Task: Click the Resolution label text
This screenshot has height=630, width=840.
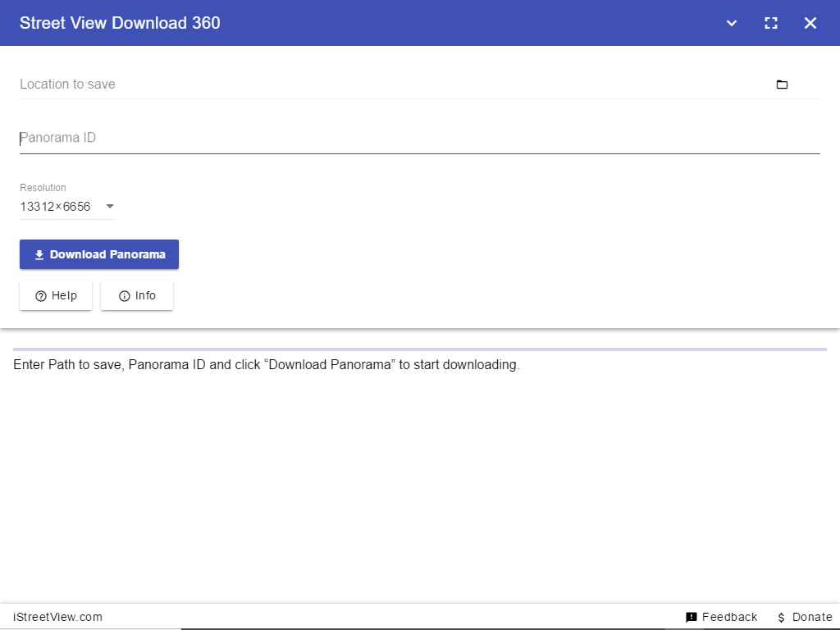Action: tap(43, 188)
